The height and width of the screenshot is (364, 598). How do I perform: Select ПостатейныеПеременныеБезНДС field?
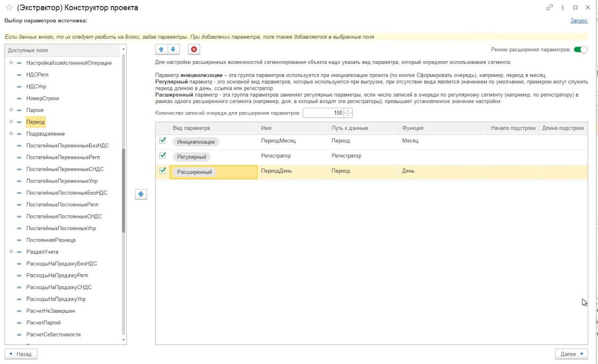click(67, 146)
